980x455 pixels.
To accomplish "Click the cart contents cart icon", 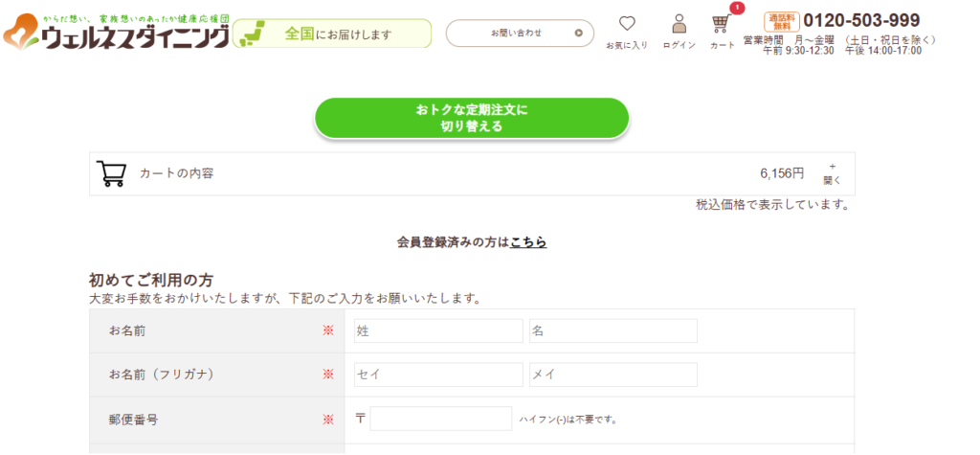I will (x=112, y=173).
